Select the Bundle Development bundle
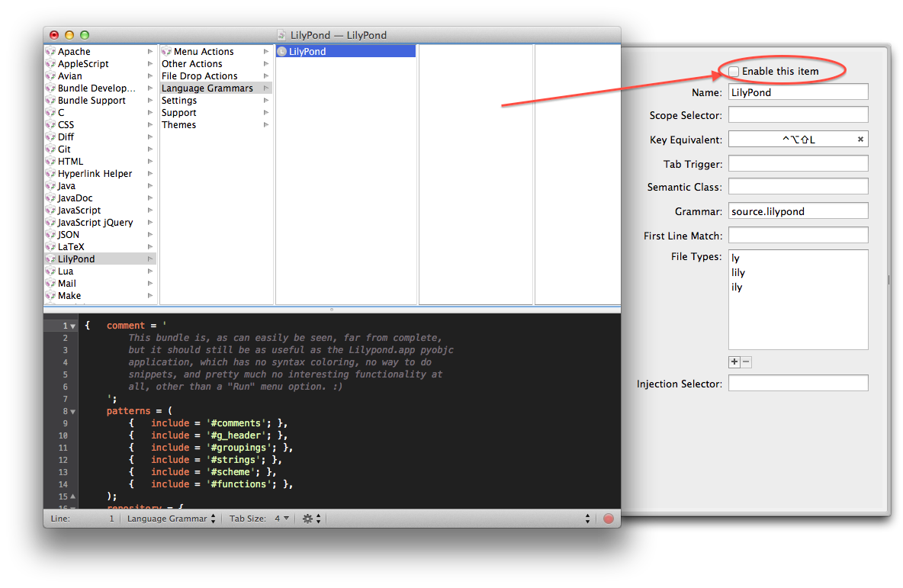Image resolution: width=903 pixels, height=588 pixels. (100, 88)
